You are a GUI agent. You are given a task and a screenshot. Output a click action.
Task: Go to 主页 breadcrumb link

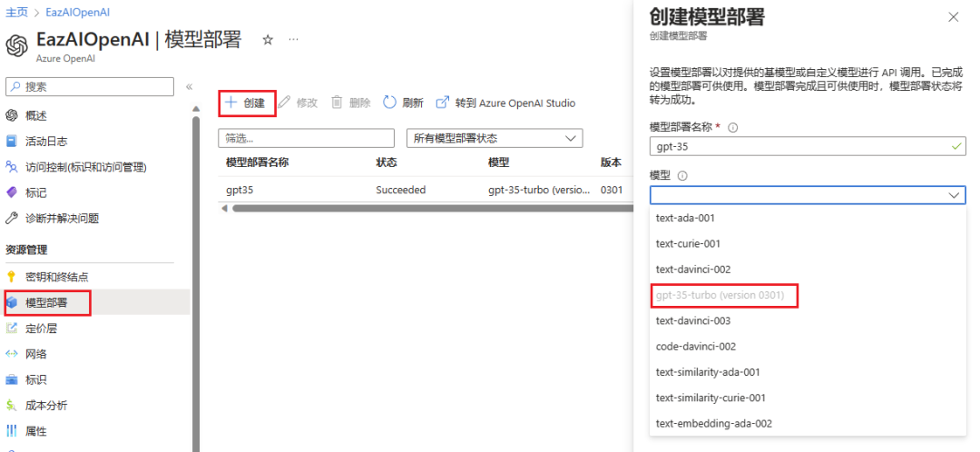click(x=16, y=13)
